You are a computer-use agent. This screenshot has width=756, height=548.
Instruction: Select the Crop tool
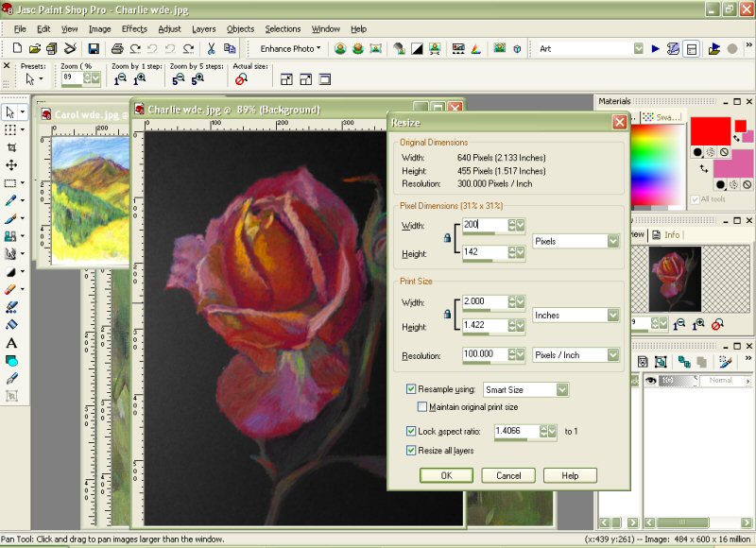click(11, 147)
